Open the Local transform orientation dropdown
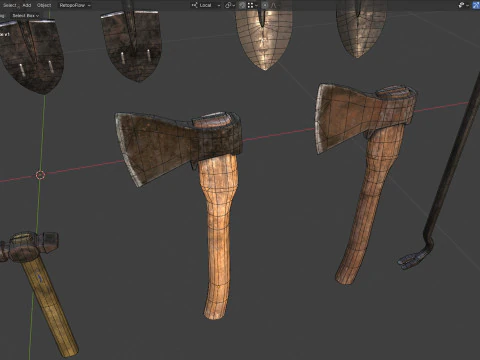Screen dimensions: 480x360 pyautogui.click(x=206, y=5)
